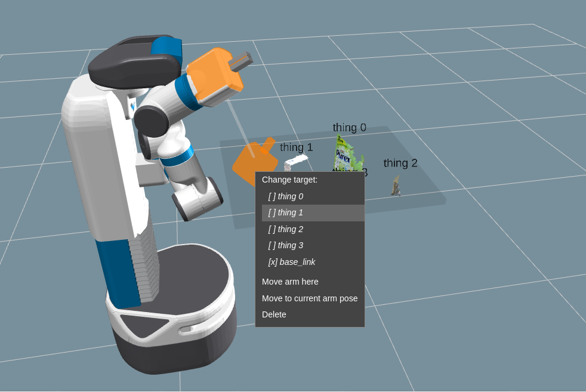
Task: Click the thing 0 text label
Action: pos(350,128)
